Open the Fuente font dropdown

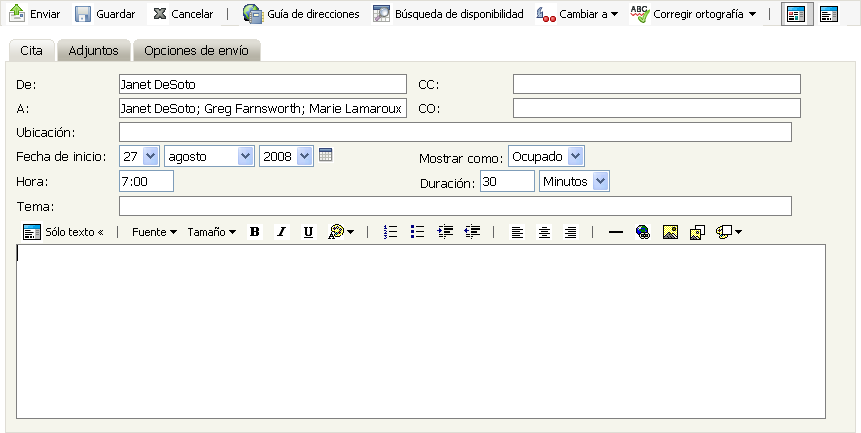pyautogui.click(x=154, y=232)
